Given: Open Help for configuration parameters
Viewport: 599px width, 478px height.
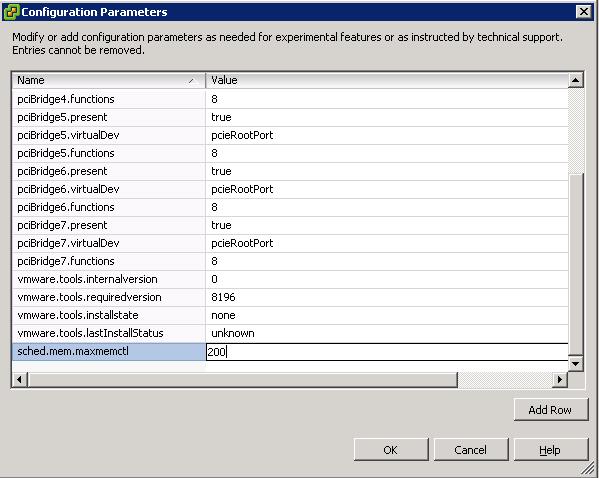Looking at the screenshot, I should 550,450.
